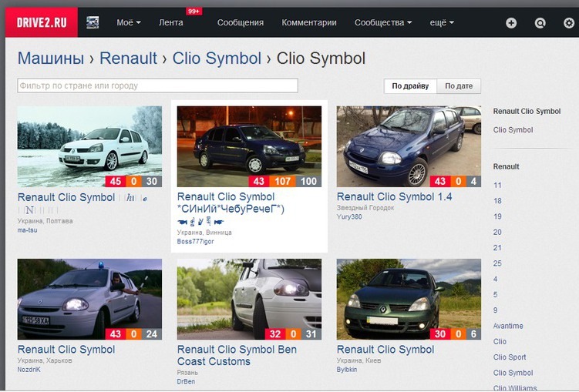
Task: Open DrBen user profile link
Action: point(186,382)
